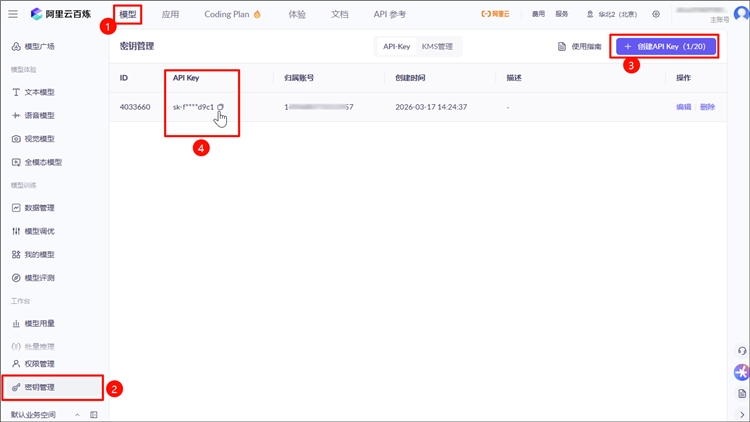Click the 创建时间 column header
This screenshot has height=422, width=750.
(x=410, y=78)
